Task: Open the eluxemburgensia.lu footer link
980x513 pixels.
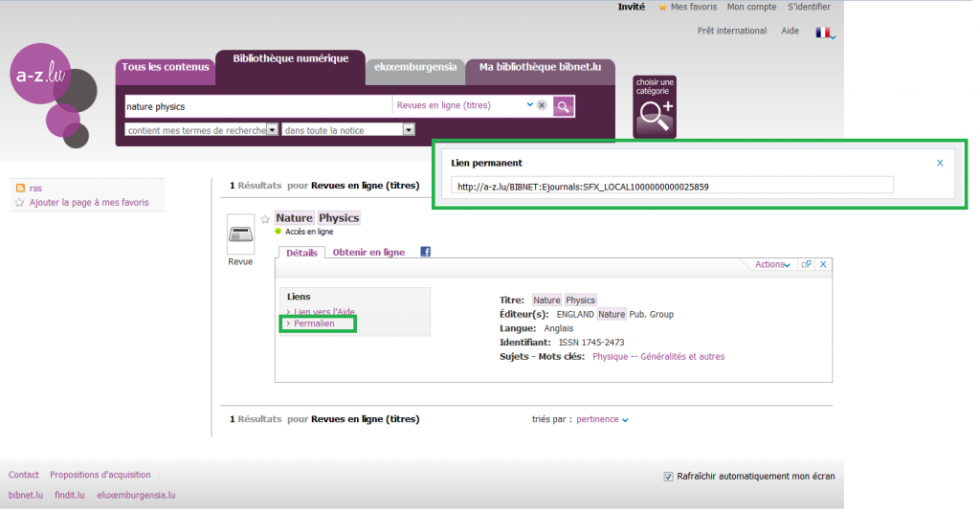Action: point(136,495)
